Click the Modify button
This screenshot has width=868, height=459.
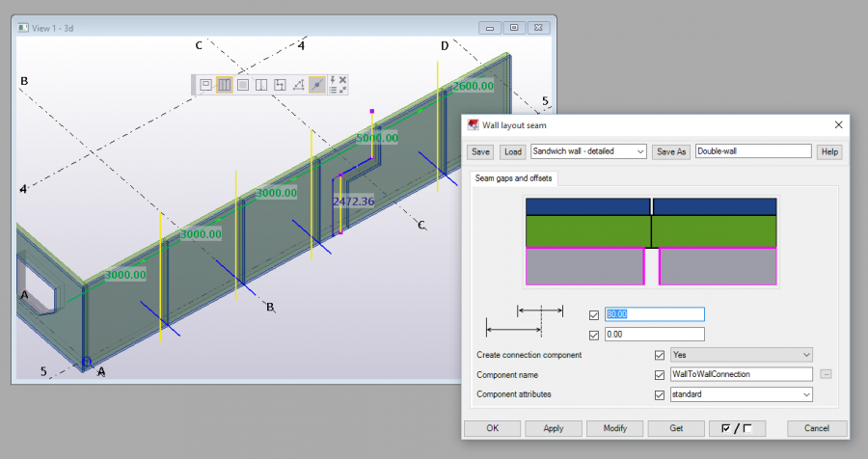point(615,428)
